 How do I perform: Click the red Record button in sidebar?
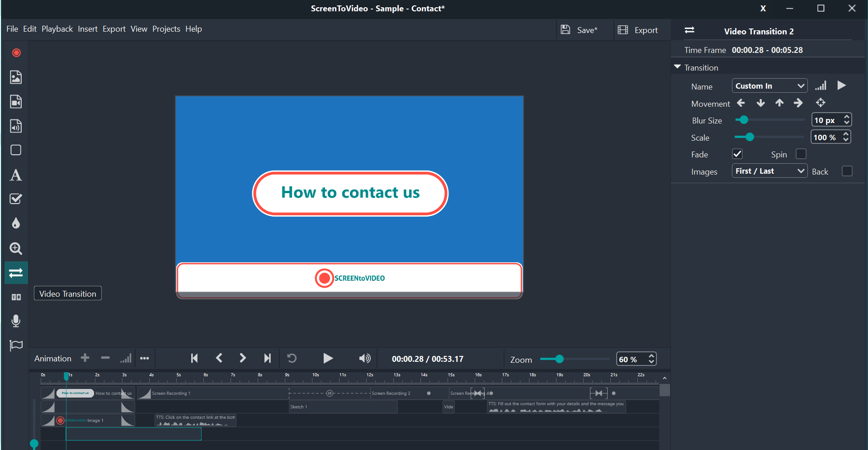click(x=16, y=53)
